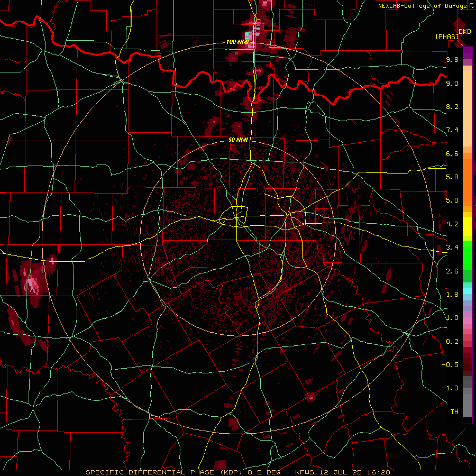
Task: Pick the purple swatch atop the color bar
Action: 467,53
